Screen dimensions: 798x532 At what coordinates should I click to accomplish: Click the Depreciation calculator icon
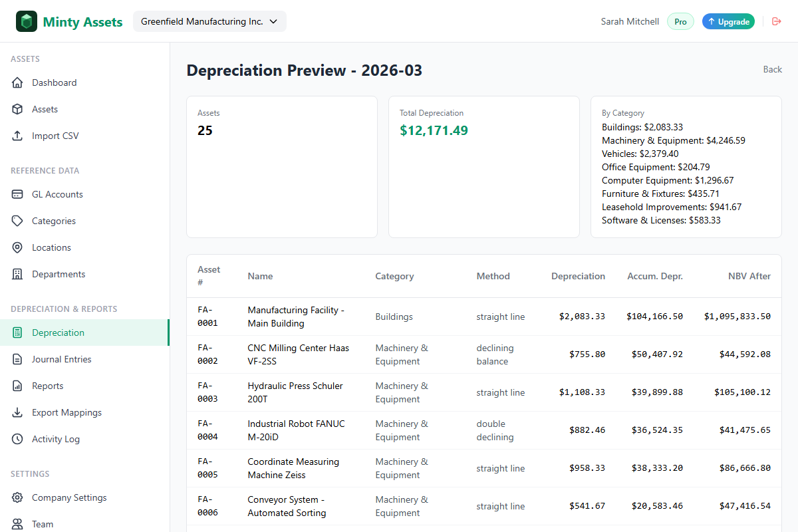[x=18, y=332]
